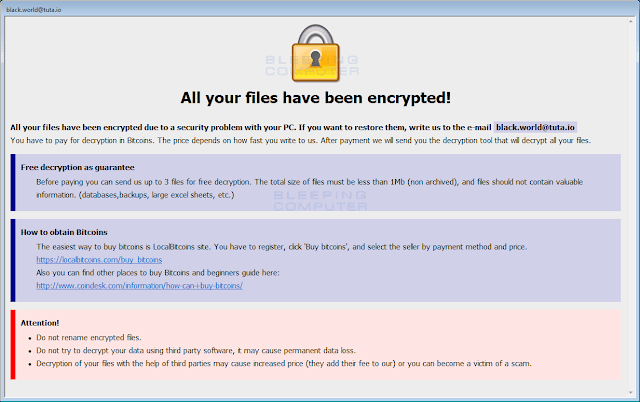
Task: Click the text about sending 3 files free
Action: point(300,182)
